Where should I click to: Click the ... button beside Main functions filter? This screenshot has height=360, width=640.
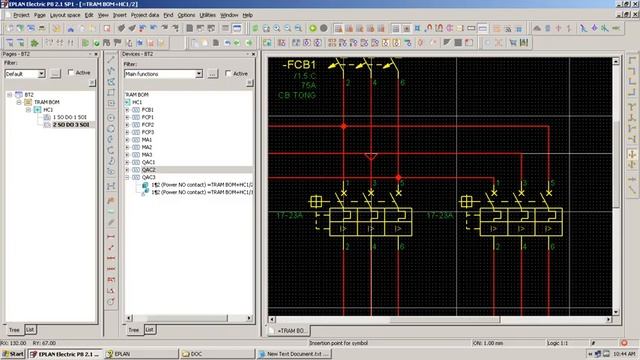213,74
